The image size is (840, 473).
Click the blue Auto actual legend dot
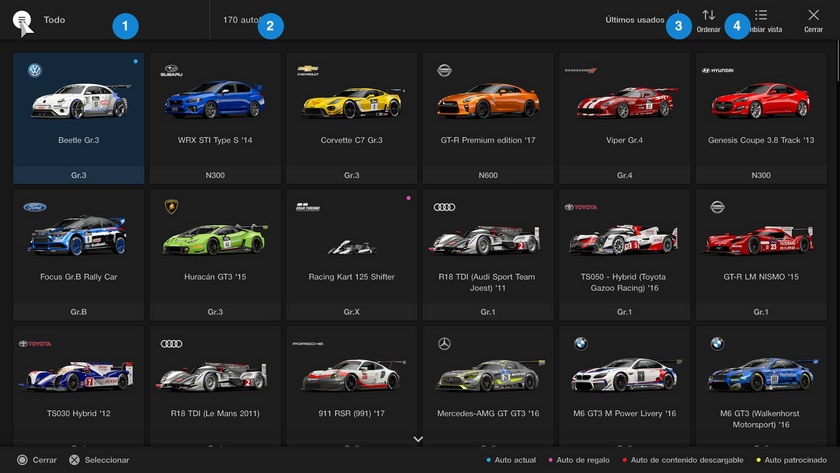coord(489,460)
